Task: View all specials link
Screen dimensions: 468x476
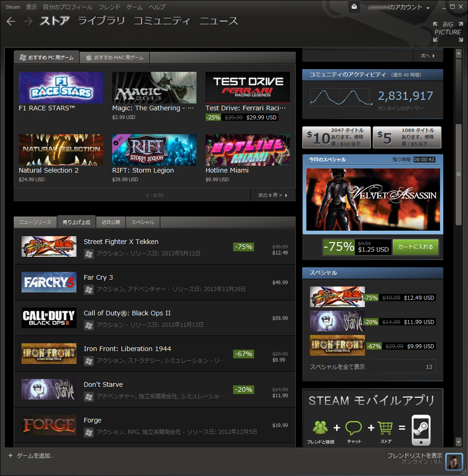Action: point(373,367)
